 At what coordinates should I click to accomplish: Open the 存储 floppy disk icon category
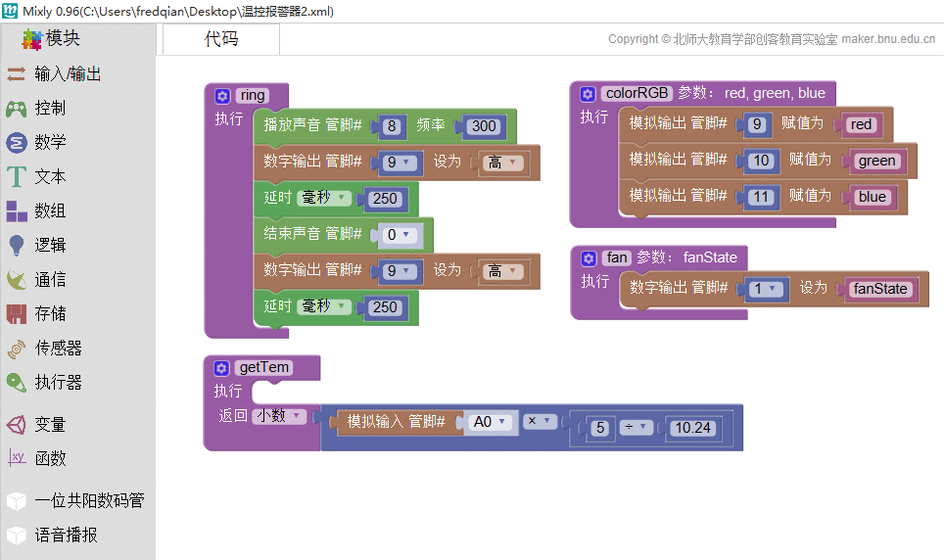coord(17,314)
